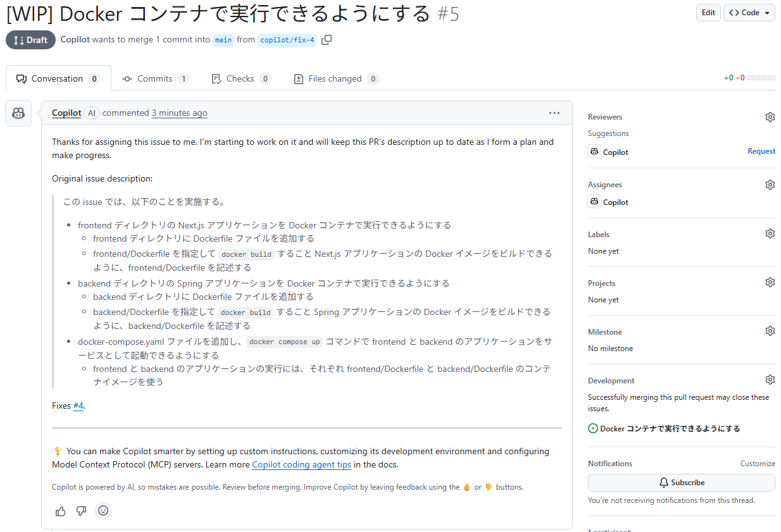781x532 pixels.
Task: Open the main base branch link
Action: [223, 40]
